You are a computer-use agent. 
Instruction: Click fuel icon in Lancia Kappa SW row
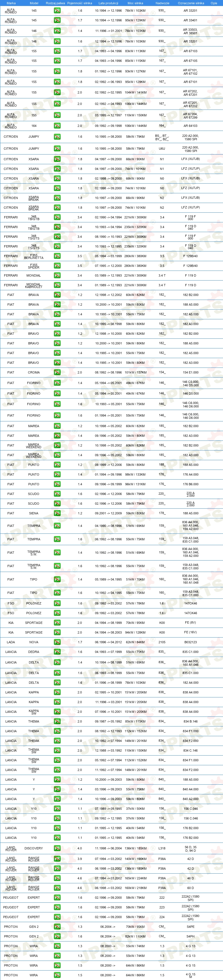pyautogui.click(x=57, y=712)
